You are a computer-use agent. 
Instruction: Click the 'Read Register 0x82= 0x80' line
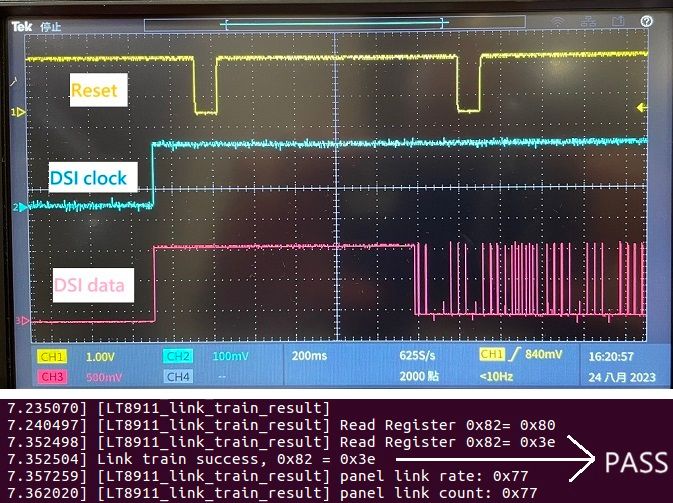pos(281,425)
